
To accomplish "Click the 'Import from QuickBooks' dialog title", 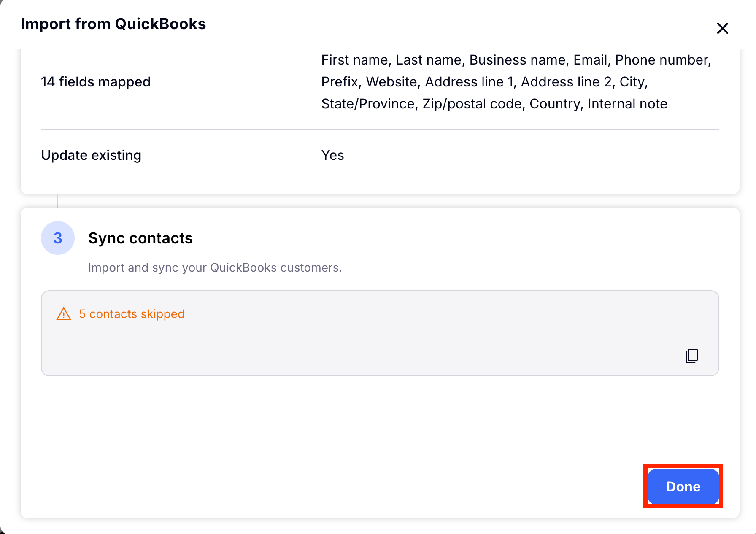I will tap(113, 24).
